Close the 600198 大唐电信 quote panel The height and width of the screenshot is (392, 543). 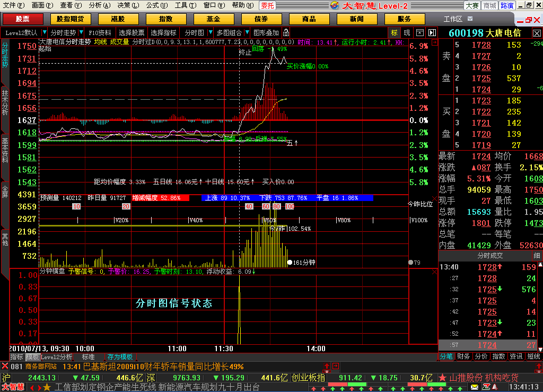537,33
